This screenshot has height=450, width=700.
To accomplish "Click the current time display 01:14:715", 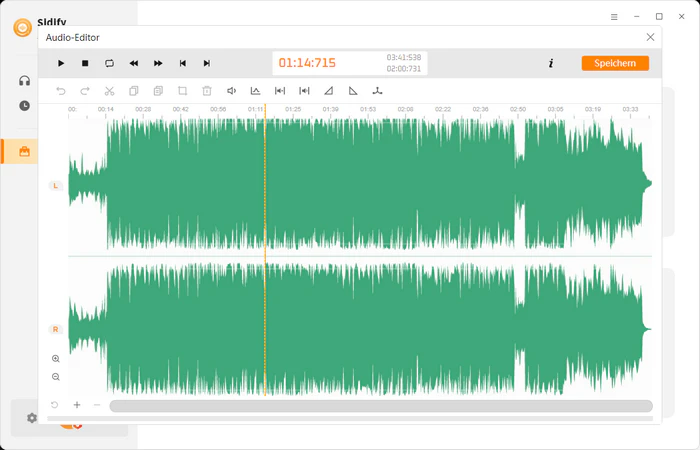I will (307, 63).
